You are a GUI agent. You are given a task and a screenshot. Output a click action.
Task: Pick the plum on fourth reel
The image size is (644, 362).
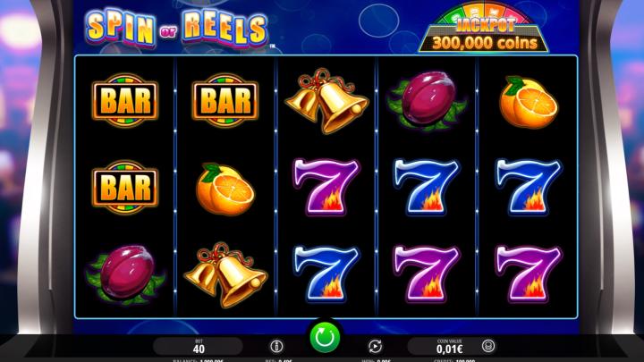point(428,100)
